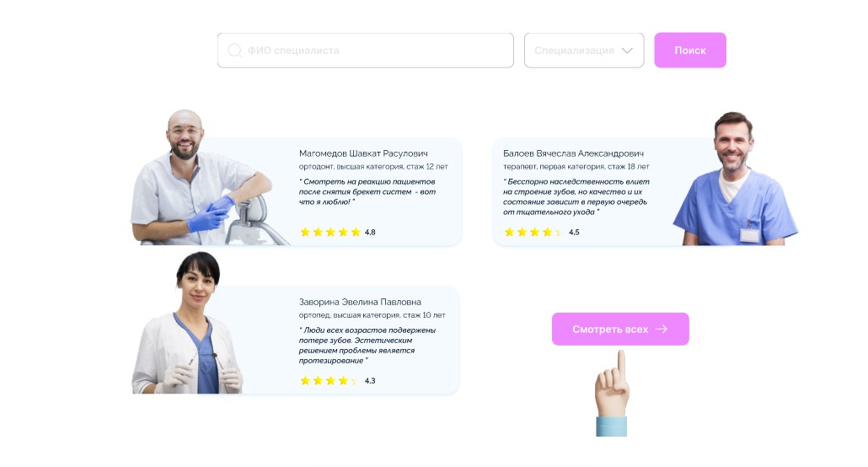Click the Смотреть всех button

(620, 329)
